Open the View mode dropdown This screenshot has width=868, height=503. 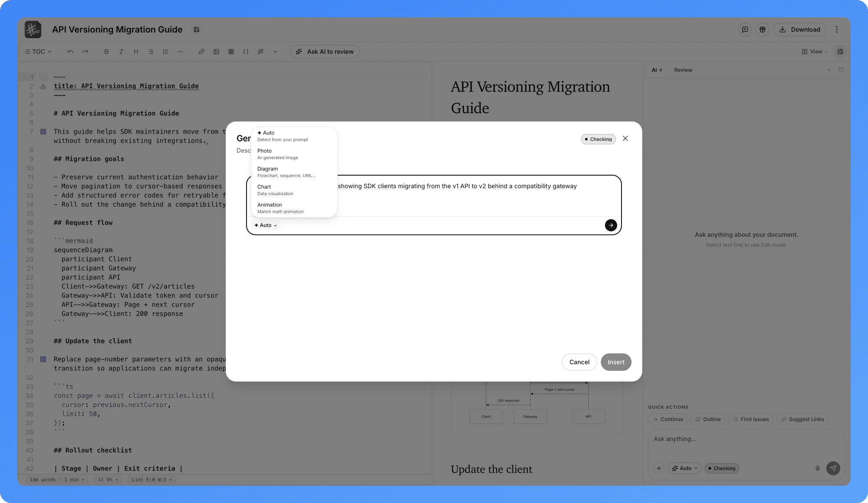814,52
